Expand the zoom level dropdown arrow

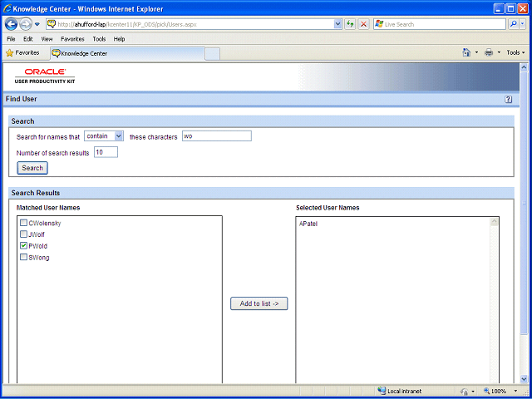point(516,392)
